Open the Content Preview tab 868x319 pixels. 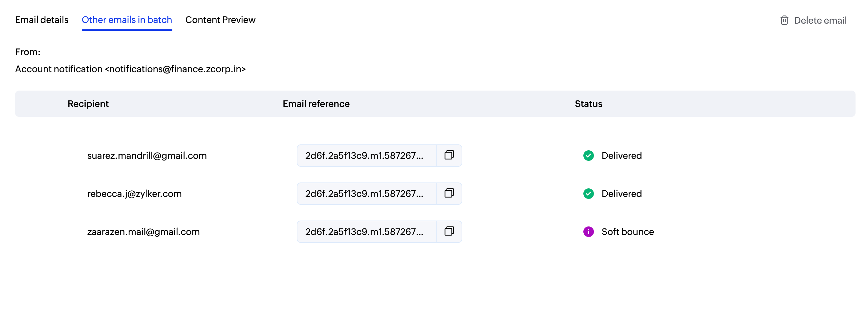pos(220,20)
